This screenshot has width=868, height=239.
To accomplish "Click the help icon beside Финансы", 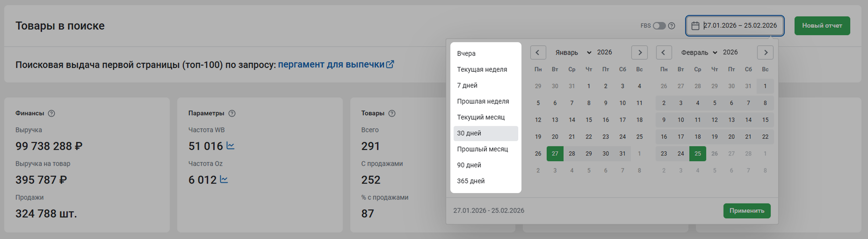I will [51, 113].
